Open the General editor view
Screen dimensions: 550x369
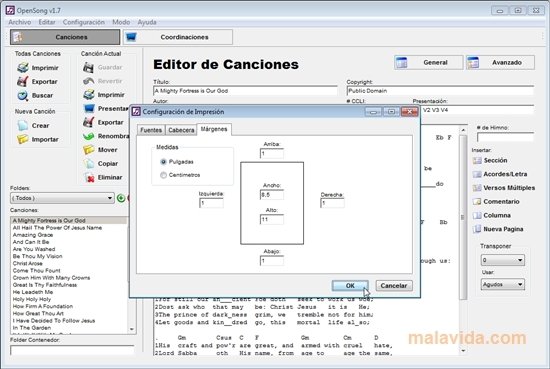429,62
